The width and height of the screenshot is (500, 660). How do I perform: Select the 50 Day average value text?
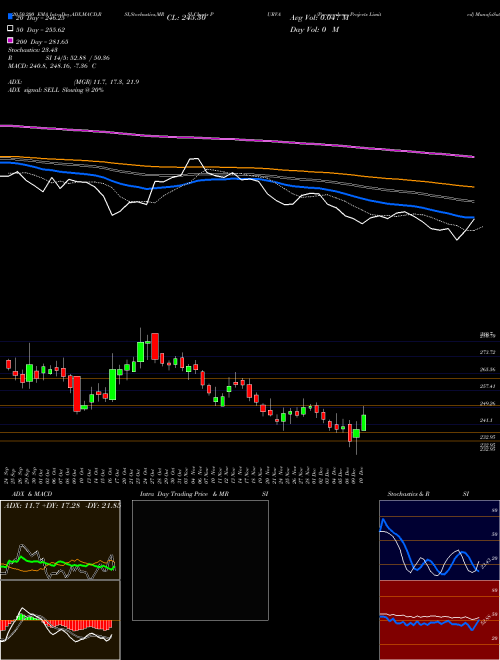40,30
